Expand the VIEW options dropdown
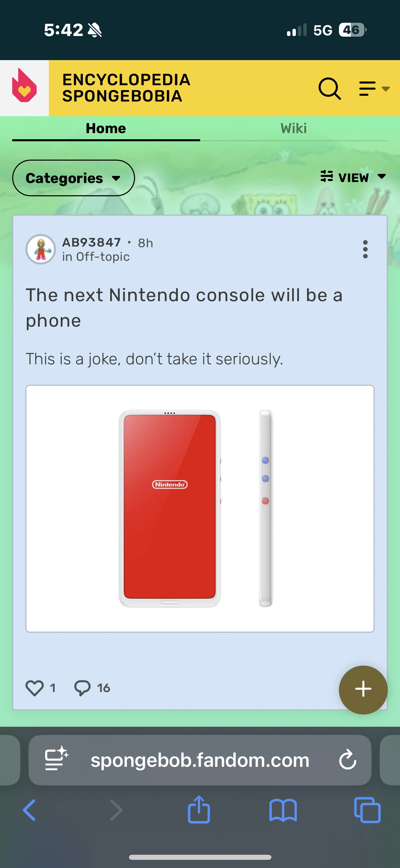Image resolution: width=400 pixels, height=868 pixels. tap(353, 177)
